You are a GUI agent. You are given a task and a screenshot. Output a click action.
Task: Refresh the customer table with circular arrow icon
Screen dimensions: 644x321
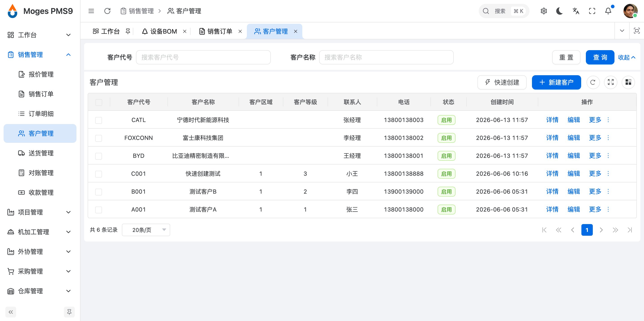point(593,82)
